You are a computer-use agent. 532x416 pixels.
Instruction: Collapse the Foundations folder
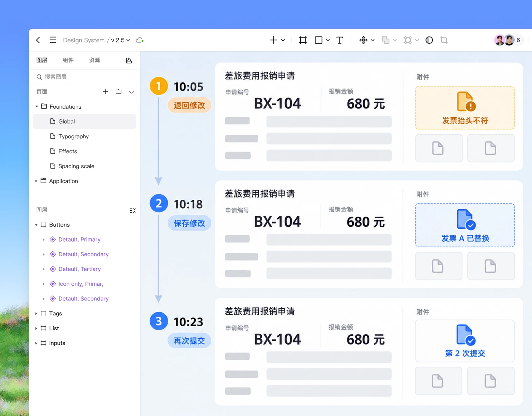pos(37,107)
